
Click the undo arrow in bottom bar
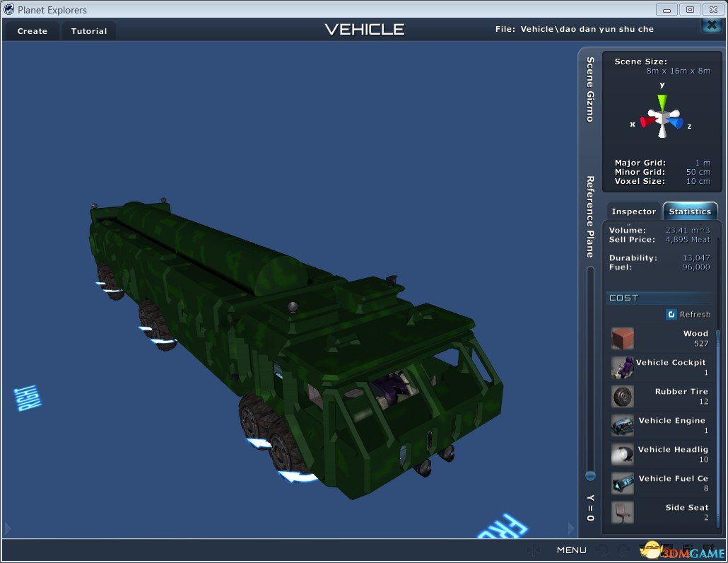[x=603, y=550]
